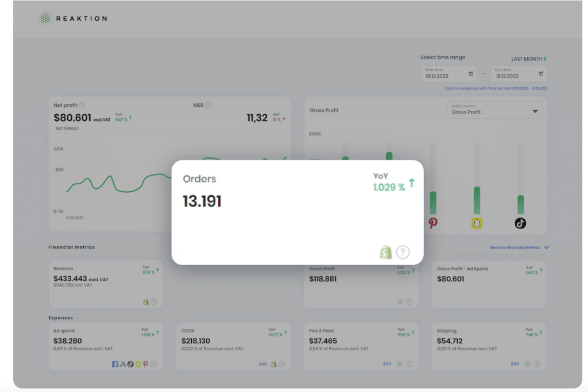This screenshot has height=392, width=588.
Task: Click the Pick & Pack amount $37.465
Action: (323, 341)
